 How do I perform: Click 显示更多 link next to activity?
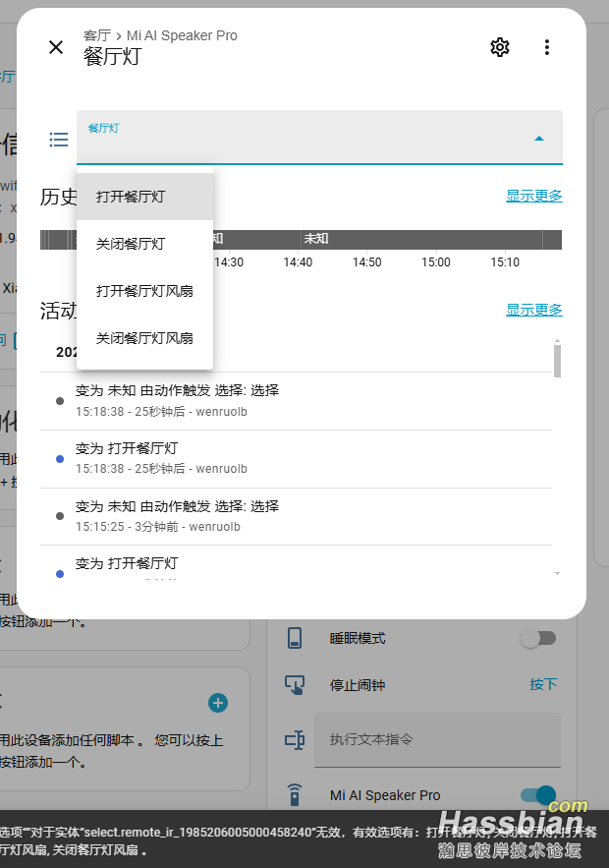coord(533,310)
